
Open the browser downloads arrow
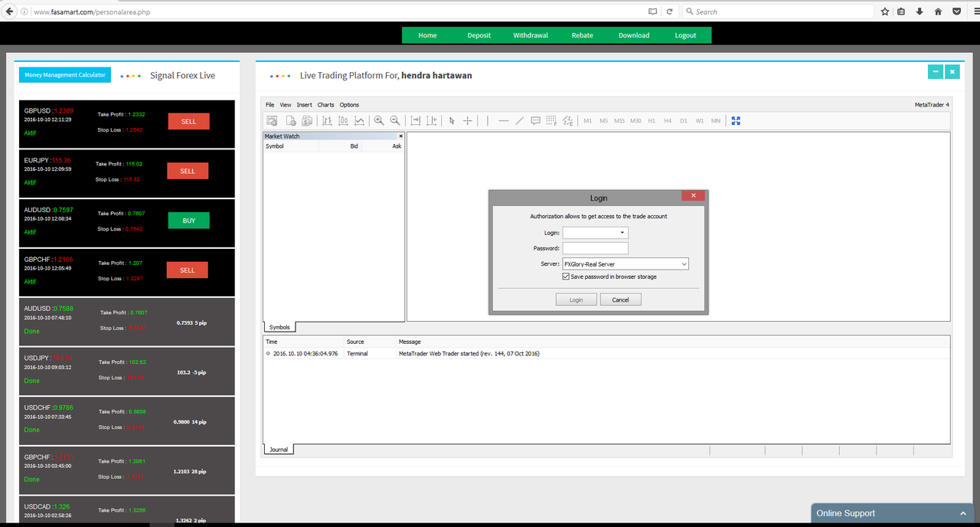click(920, 11)
